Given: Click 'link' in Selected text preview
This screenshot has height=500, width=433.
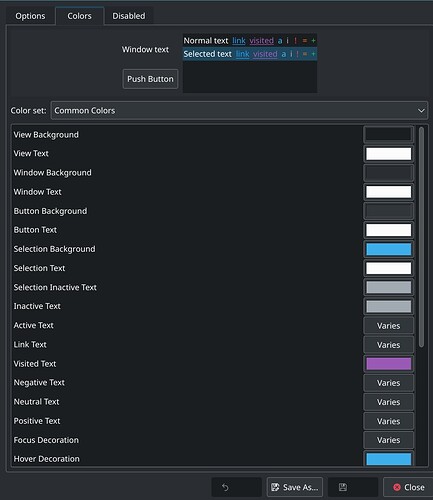Looking at the screenshot, I should [x=242, y=54].
